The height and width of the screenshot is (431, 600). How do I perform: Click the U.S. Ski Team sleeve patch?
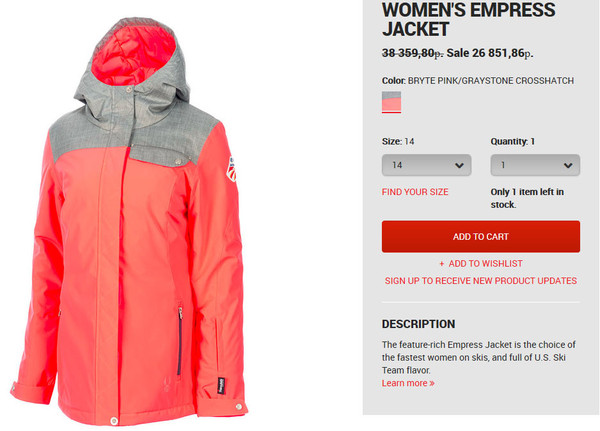click(232, 169)
